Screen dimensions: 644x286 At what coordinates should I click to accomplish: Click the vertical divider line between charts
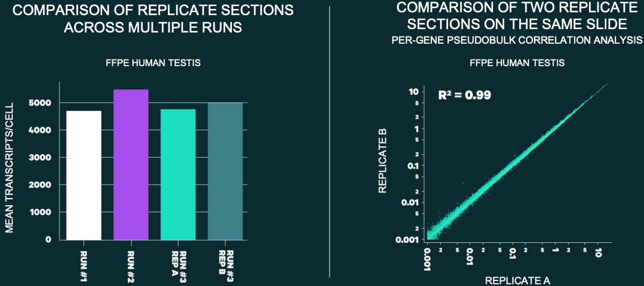coord(329,140)
